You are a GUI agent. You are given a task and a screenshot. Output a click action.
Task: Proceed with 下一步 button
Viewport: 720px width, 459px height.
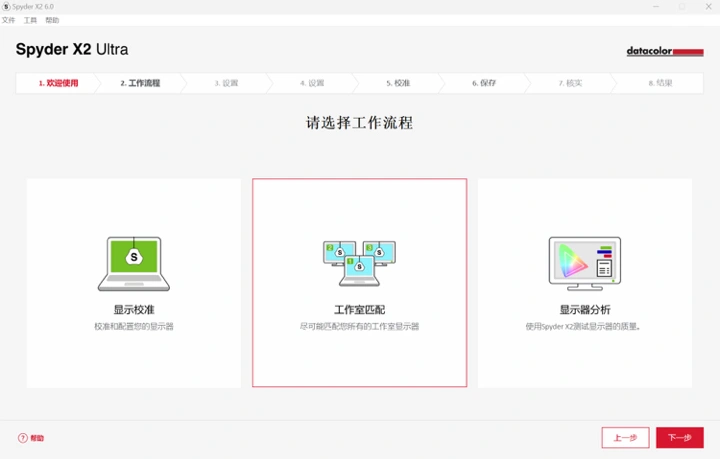tap(680, 438)
